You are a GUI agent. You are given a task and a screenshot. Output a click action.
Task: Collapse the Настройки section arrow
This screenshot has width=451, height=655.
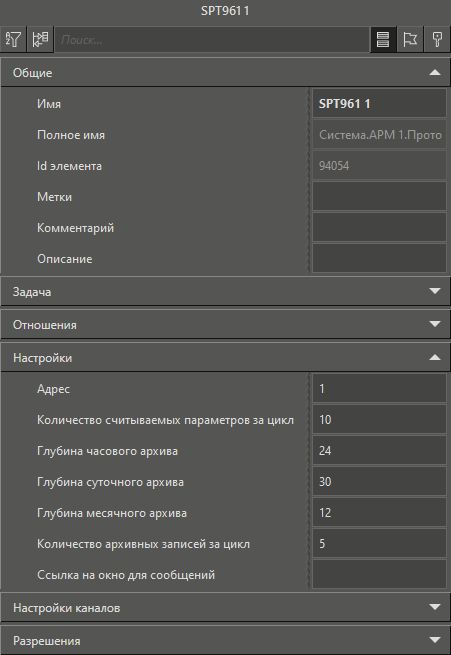click(x=435, y=358)
